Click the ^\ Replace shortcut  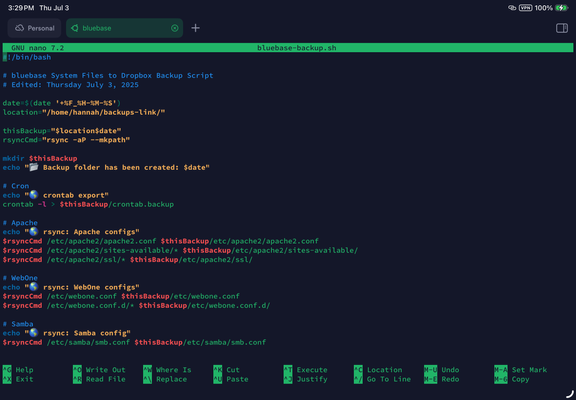[165, 379]
